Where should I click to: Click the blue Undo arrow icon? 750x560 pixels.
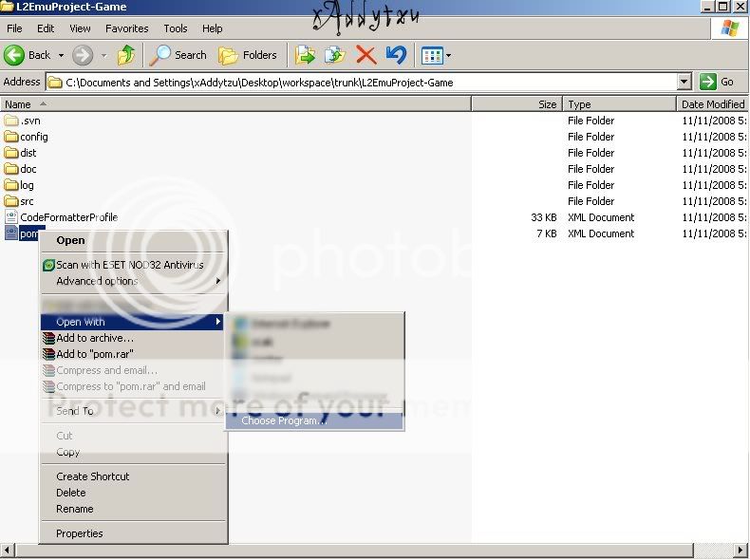click(396, 55)
